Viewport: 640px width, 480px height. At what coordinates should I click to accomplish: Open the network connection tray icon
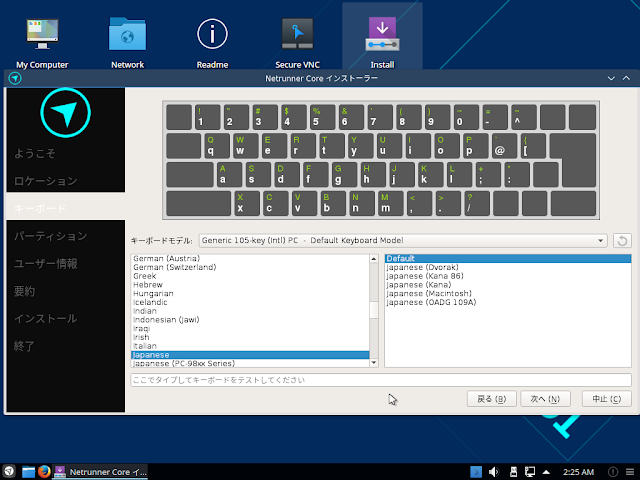(x=530, y=472)
